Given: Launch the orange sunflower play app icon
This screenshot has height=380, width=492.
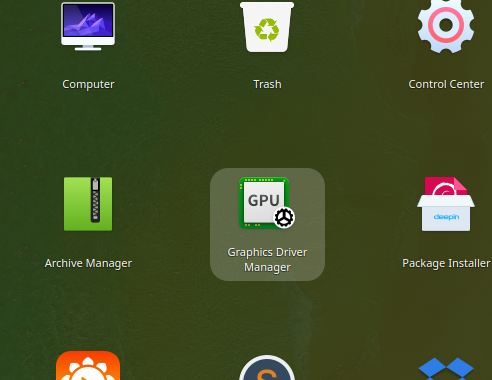Looking at the screenshot, I should click(x=88, y=365).
